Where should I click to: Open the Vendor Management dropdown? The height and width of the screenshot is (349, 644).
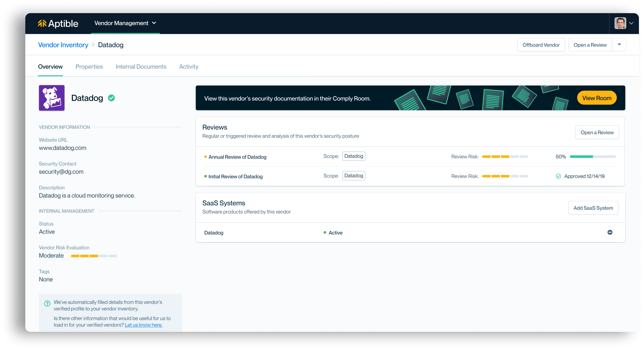(x=125, y=23)
